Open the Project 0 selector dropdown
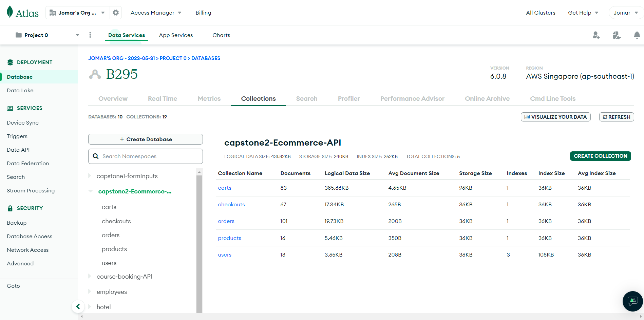The width and height of the screenshot is (644, 320). 47,35
